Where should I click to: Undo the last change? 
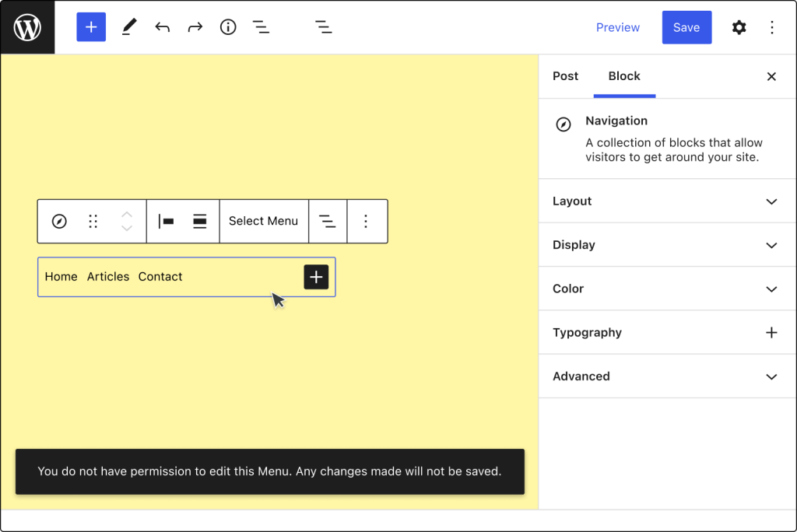[x=162, y=27]
